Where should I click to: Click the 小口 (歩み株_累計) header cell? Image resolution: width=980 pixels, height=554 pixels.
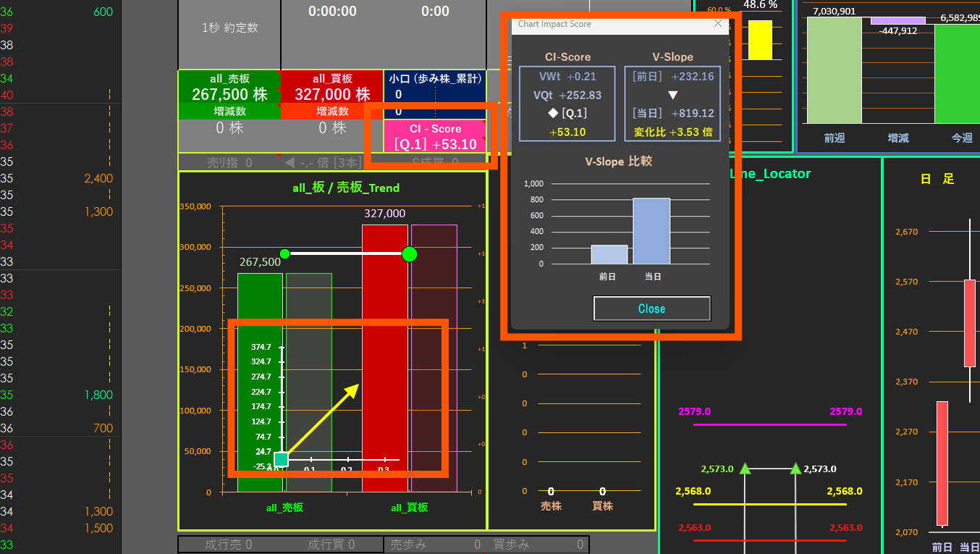point(434,78)
